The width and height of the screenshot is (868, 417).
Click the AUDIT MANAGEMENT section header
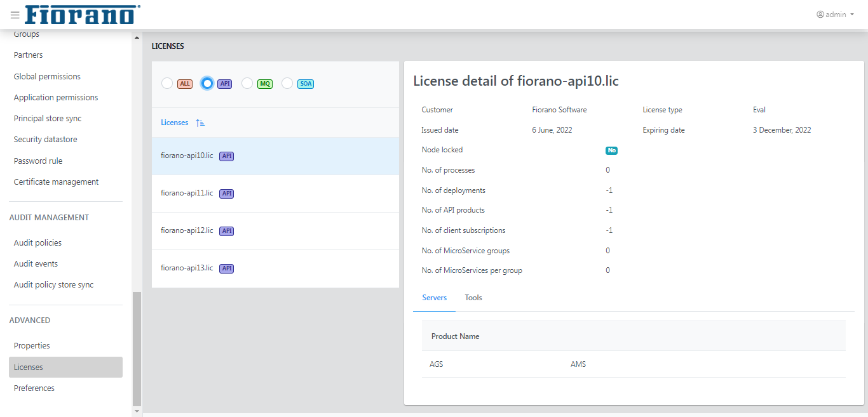[49, 218]
